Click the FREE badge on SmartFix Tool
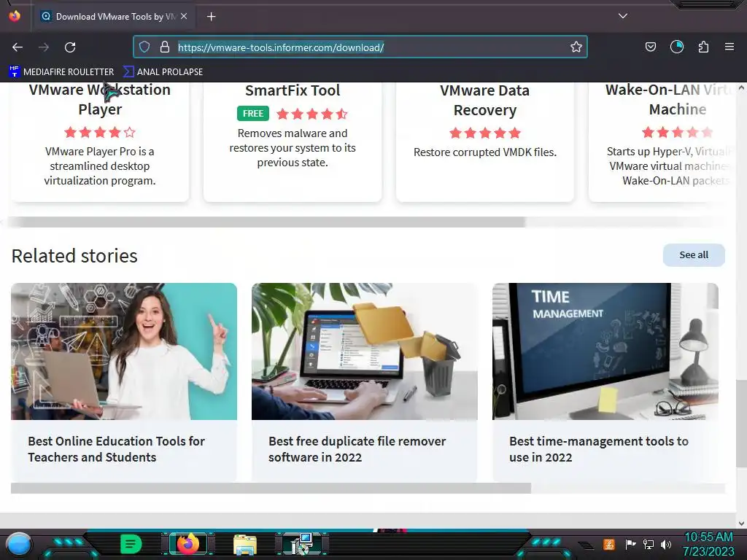 click(253, 113)
